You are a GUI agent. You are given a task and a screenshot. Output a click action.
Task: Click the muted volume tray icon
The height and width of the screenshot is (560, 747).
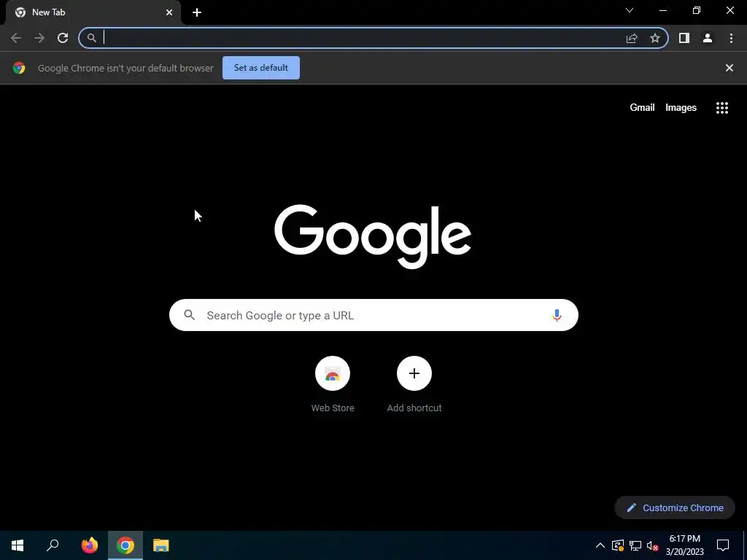coord(653,545)
